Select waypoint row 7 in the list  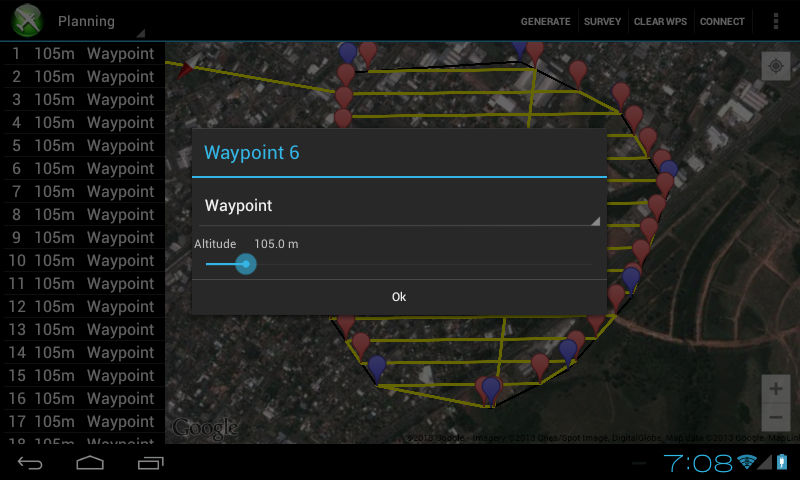pos(84,191)
